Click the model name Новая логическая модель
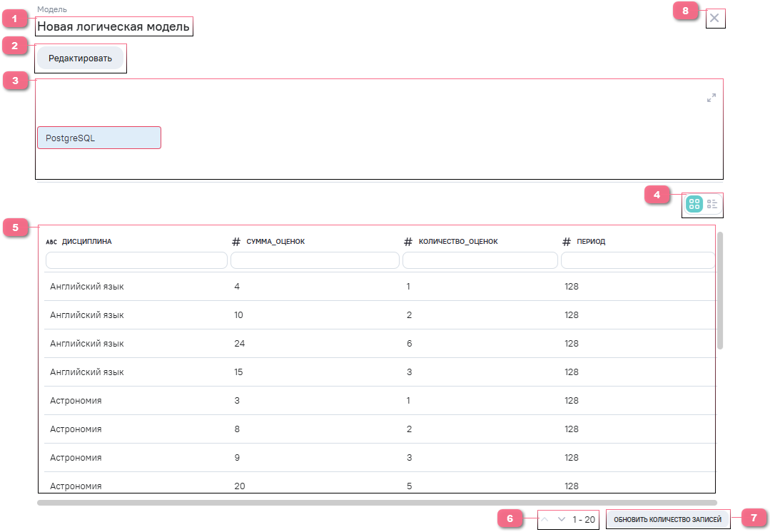This screenshot has width=770, height=532. [113, 27]
